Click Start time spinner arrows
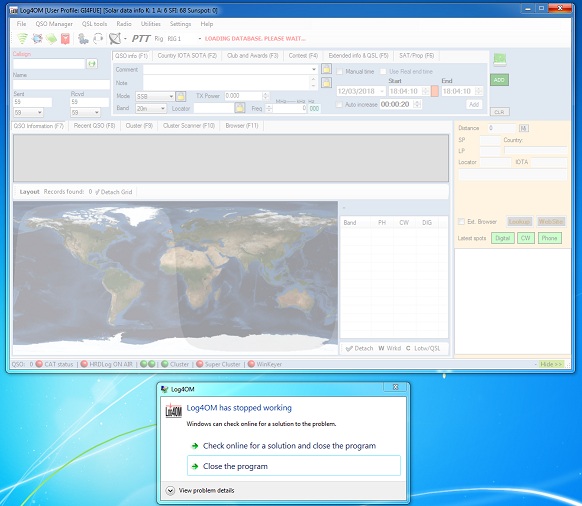 click(425, 91)
